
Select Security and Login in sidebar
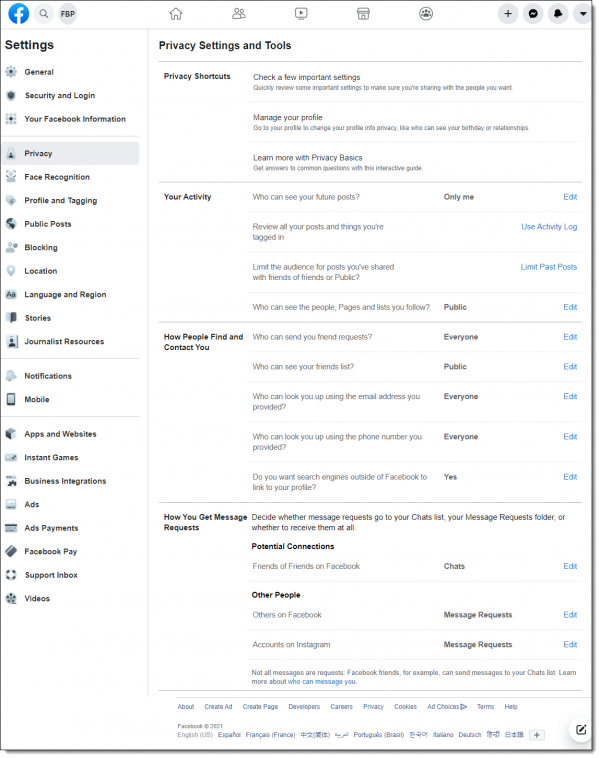(60, 95)
